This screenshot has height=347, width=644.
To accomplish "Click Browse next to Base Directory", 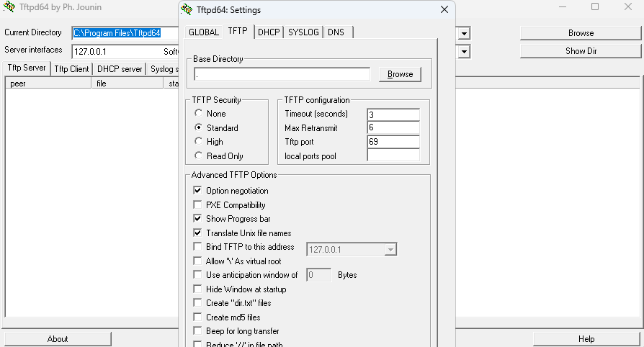I will point(400,74).
